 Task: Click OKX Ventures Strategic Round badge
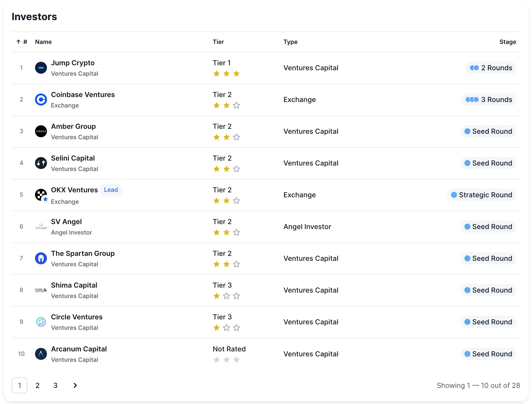482,195
